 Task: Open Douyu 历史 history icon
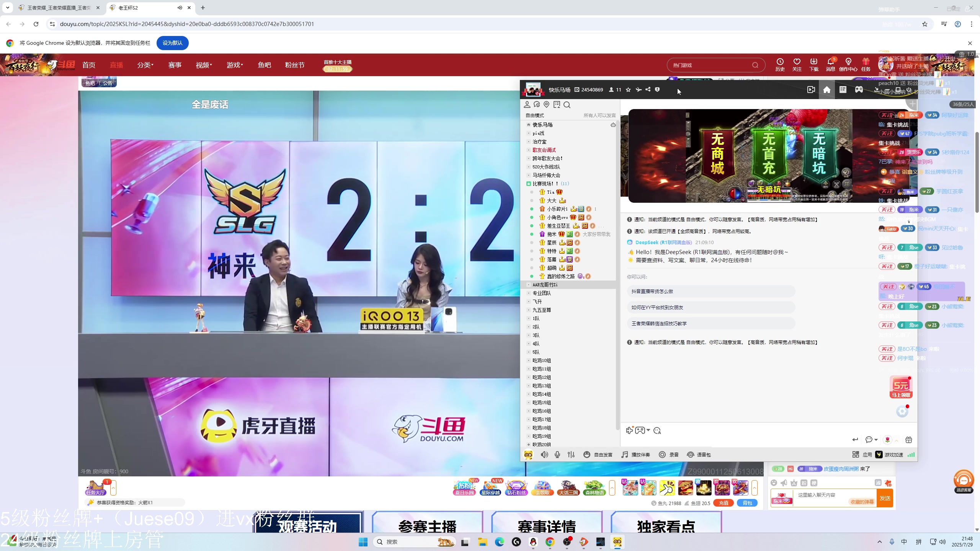point(780,64)
